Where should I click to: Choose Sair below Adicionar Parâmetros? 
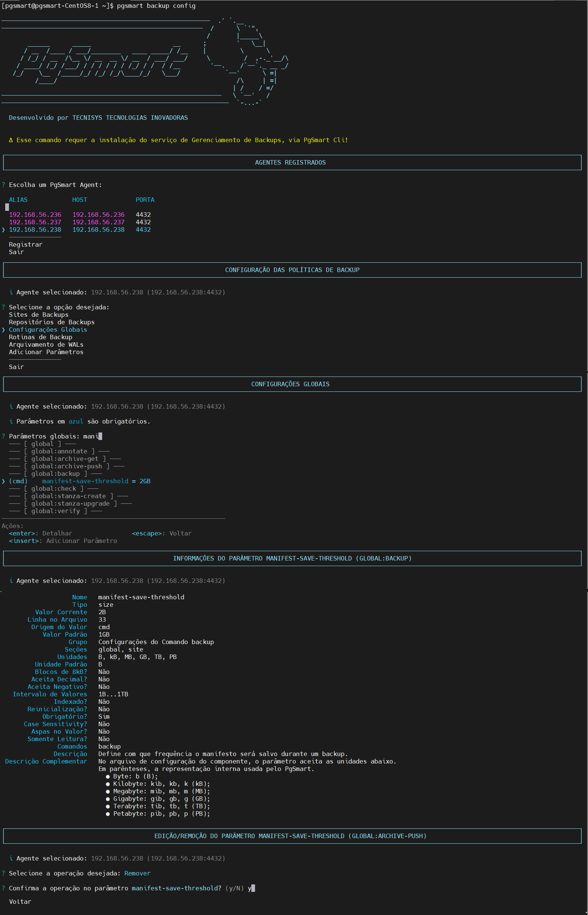click(x=16, y=367)
